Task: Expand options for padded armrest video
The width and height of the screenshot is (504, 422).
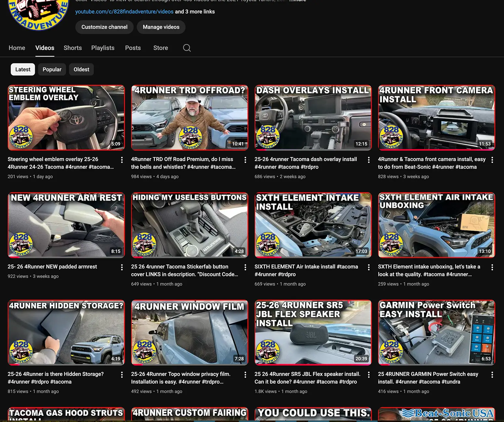Action: (122, 267)
